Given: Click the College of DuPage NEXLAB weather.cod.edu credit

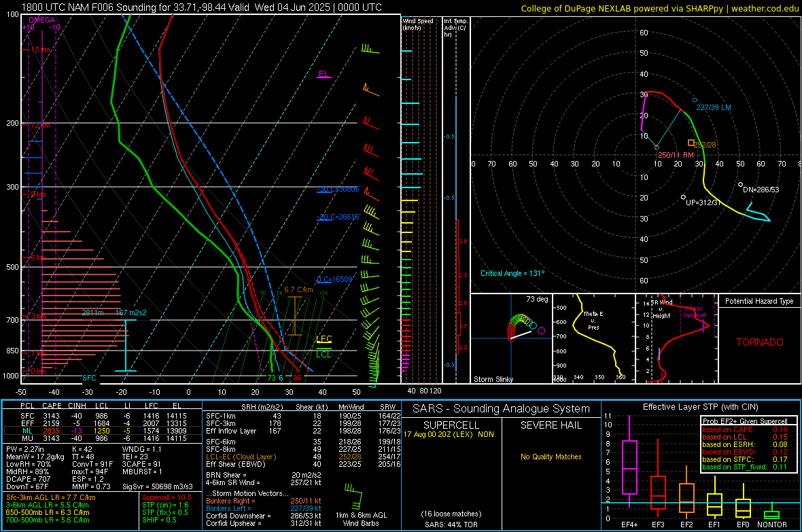Looking at the screenshot, I should click(x=659, y=8).
